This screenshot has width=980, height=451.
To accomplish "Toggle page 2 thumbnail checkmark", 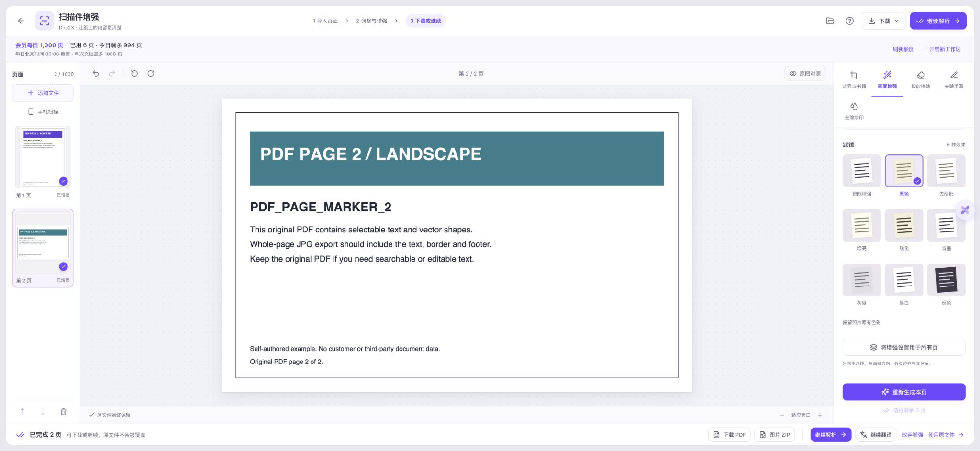I will coord(63,266).
